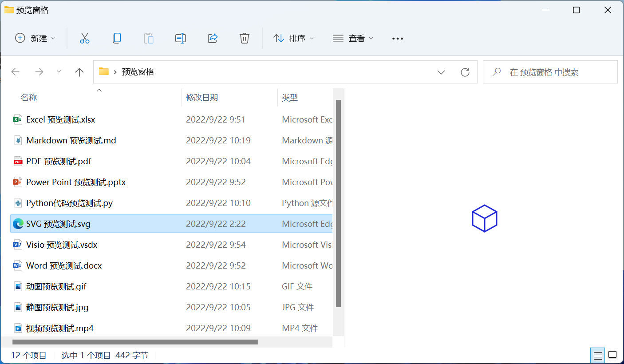Open the 排序 sort dropdown

[294, 38]
